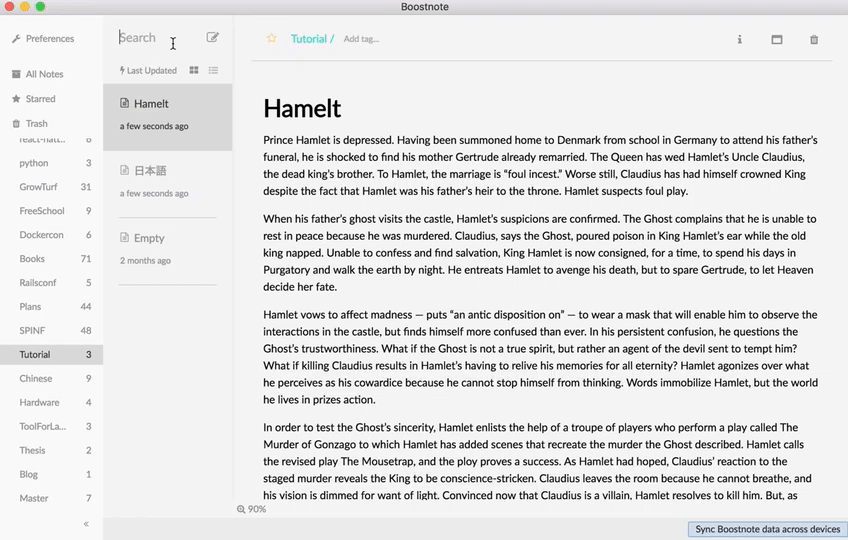The width and height of the screenshot is (848, 540).
Task: Click the Add tag field
Action: [361, 39]
